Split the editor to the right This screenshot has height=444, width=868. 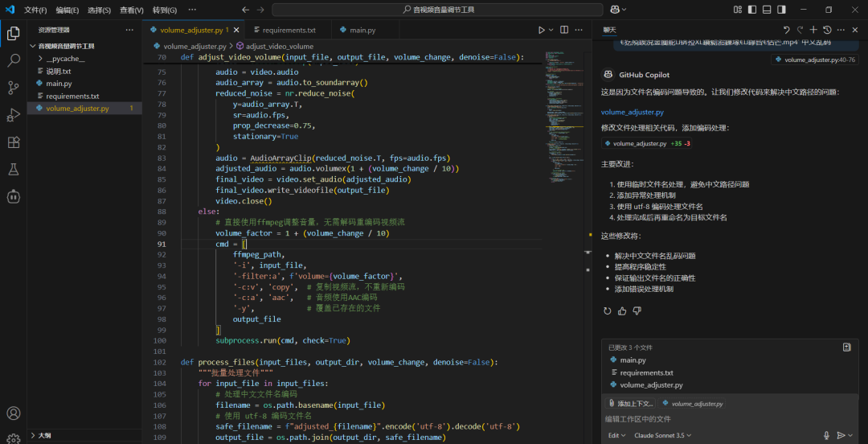(564, 30)
